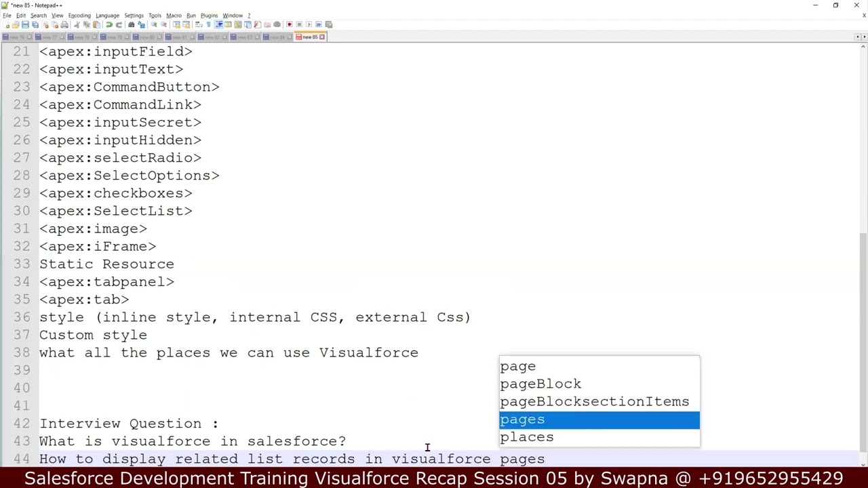Start macro recording with red dot icon
The width and height of the screenshot is (868, 488).
[x=289, y=24]
